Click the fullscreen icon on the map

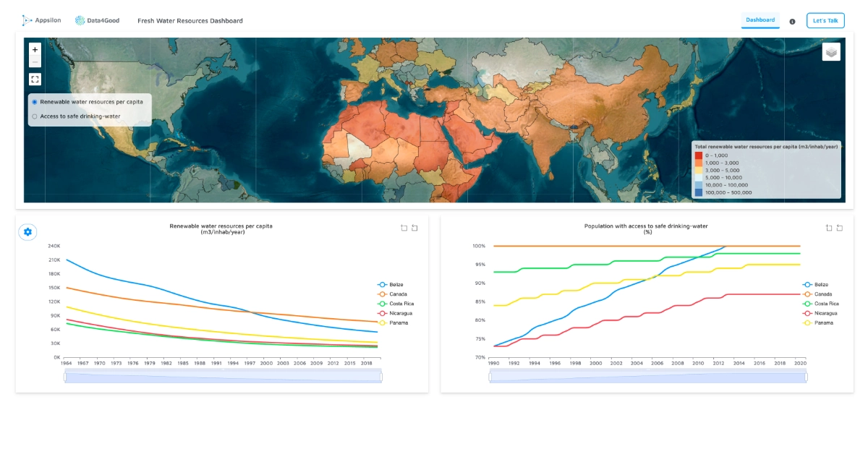coord(35,79)
